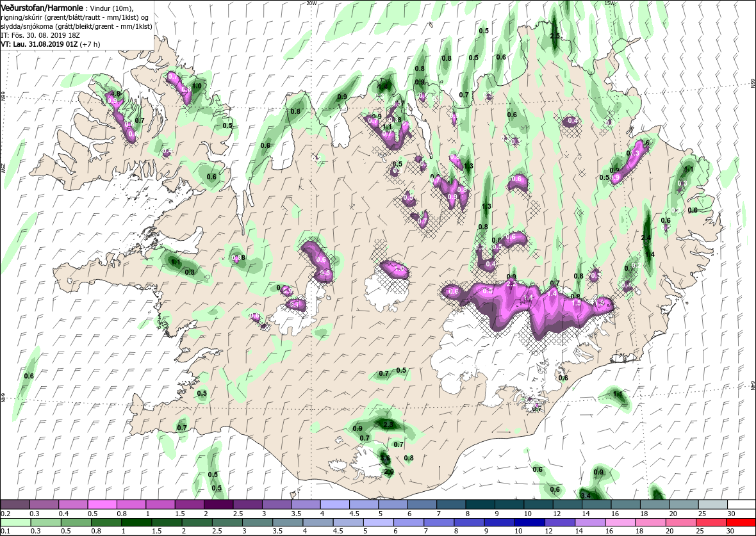The width and height of the screenshot is (756, 536).
Task: Click the bright pink 0.5 swatch in the snow legend
Action: click(103, 505)
